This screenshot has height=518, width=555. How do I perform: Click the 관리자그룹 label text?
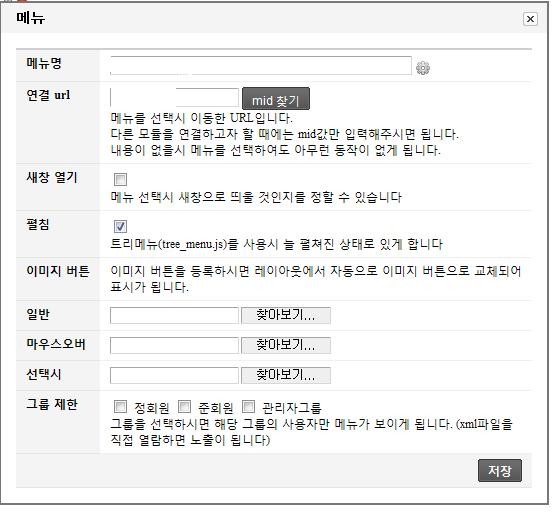coord(291,408)
